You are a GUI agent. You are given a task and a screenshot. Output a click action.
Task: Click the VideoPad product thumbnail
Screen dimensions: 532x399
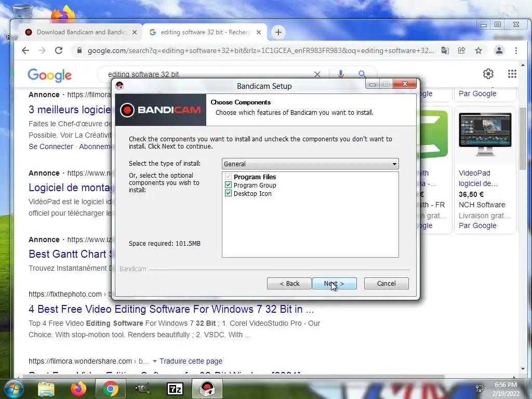click(x=485, y=135)
